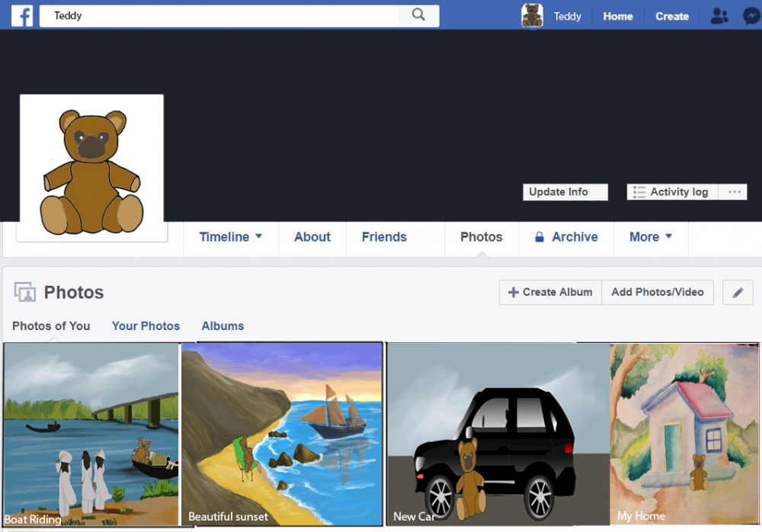Viewport: 762px width, 532px height.
Task: Click the pencil edit icon in Photos
Action: pyautogui.click(x=738, y=293)
